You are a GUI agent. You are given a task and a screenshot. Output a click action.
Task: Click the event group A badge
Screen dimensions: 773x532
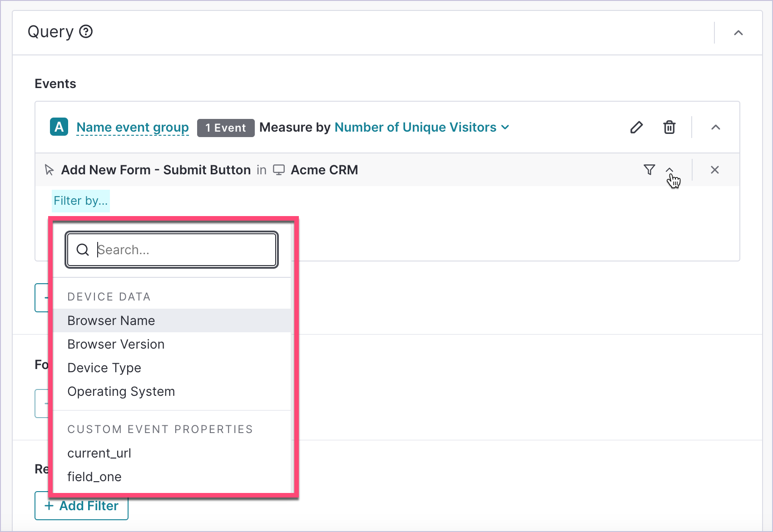point(59,127)
